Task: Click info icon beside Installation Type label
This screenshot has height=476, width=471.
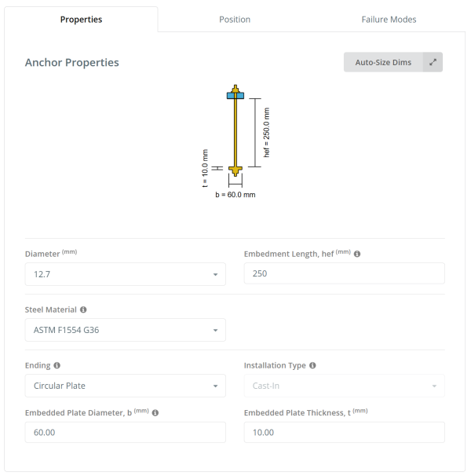Action: [312, 366]
